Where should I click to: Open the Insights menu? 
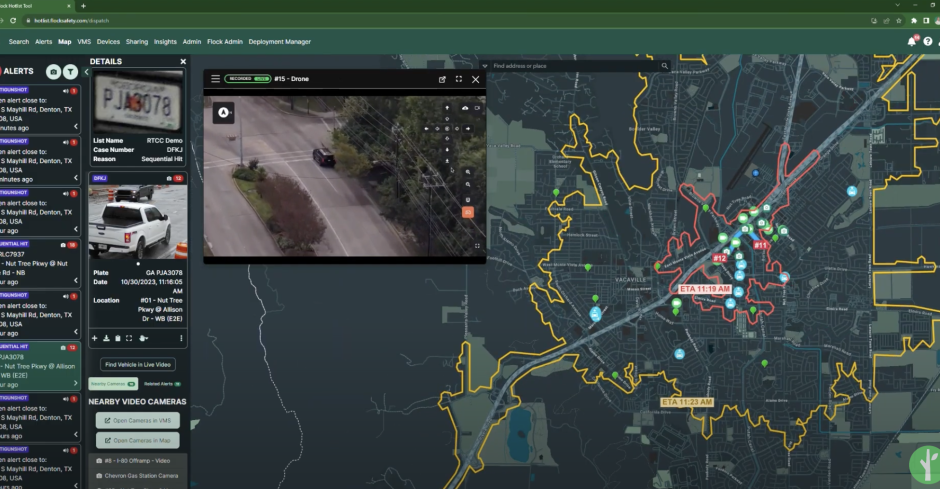pos(165,42)
